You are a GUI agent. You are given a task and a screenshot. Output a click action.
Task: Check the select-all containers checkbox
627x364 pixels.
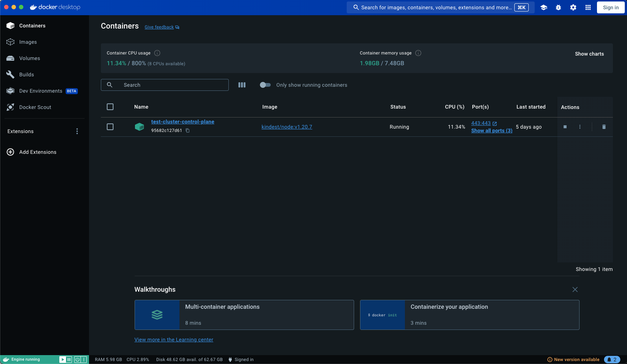110,107
